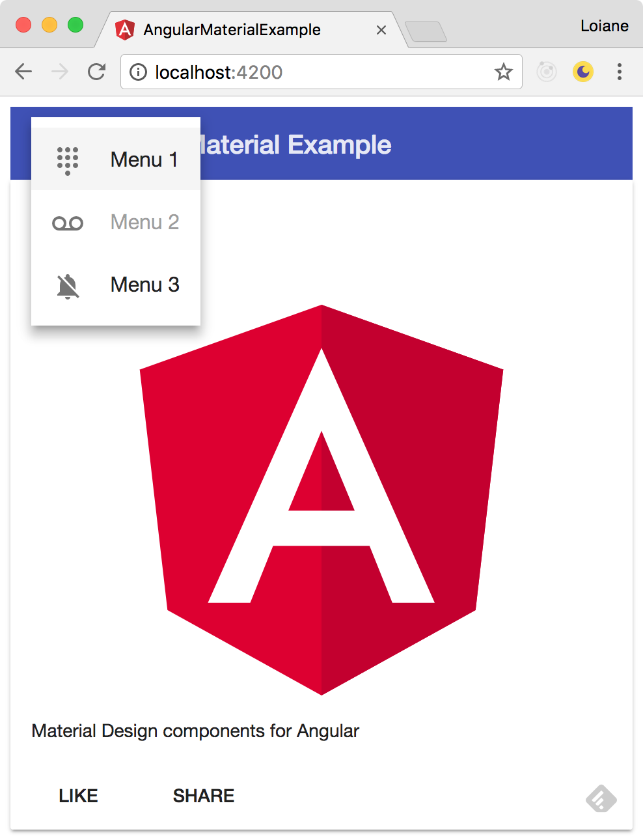Click the Loiane profile button
This screenshot has height=840, width=643.
point(605,26)
